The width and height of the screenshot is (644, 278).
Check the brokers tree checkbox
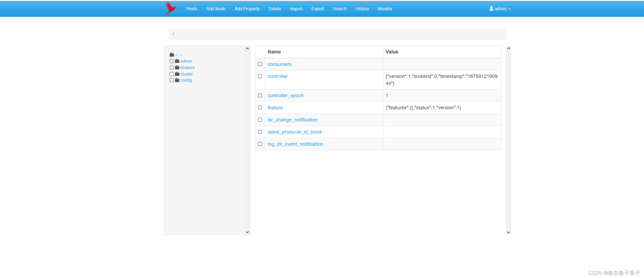point(172,68)
